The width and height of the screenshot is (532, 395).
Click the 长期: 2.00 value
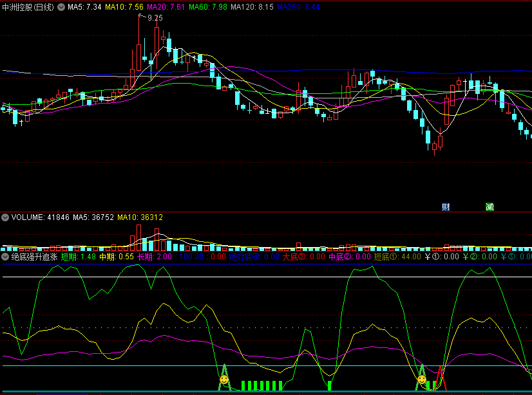pos(155,257)
